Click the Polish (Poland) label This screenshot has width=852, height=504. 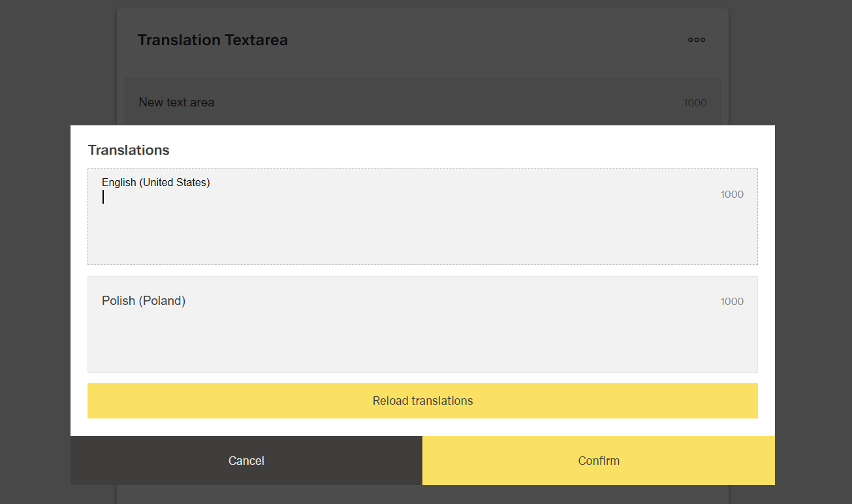[x=144, y=300]
